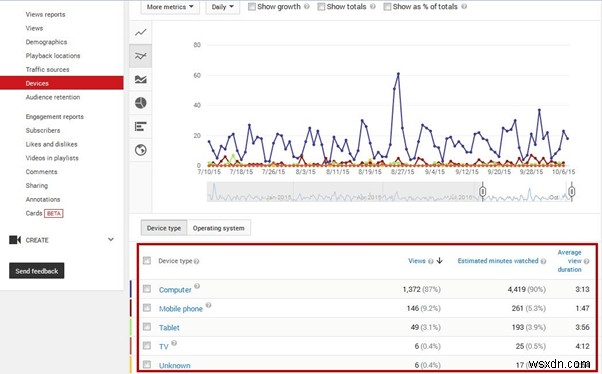Open the Computer device link
Screen dimensions: 602x374
click(175, 290)
